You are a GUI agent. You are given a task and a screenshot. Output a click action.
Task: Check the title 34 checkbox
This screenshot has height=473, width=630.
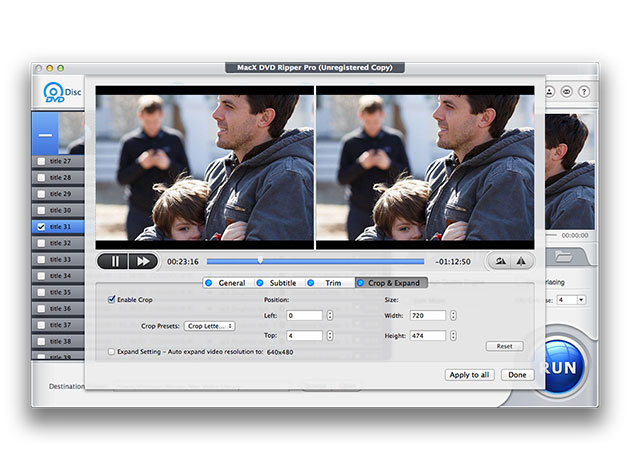tap(41, 276)
